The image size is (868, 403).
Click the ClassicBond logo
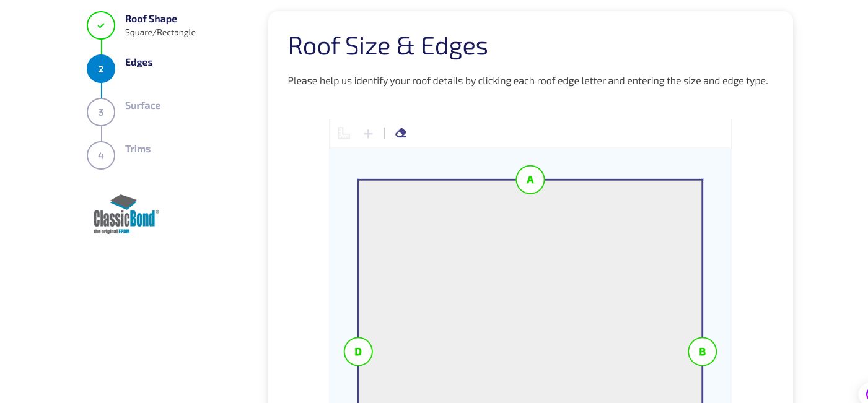(126, 214)
